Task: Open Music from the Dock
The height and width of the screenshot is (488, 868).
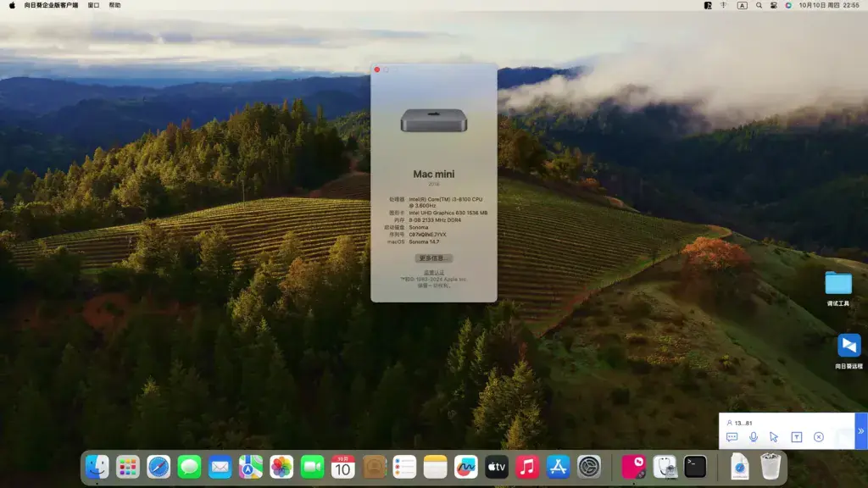Action: pos(527,467)
